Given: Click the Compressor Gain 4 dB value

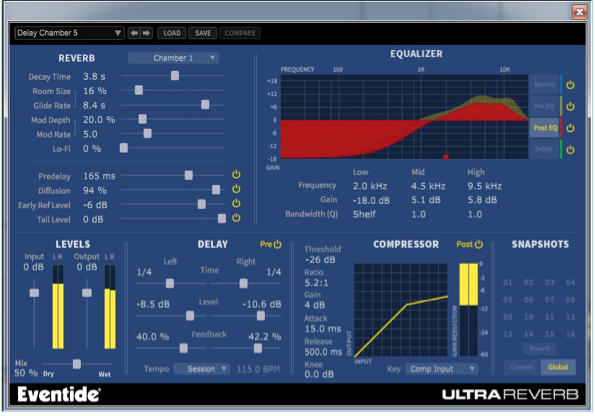Looking at the screenshot, I should pos(315,305).
